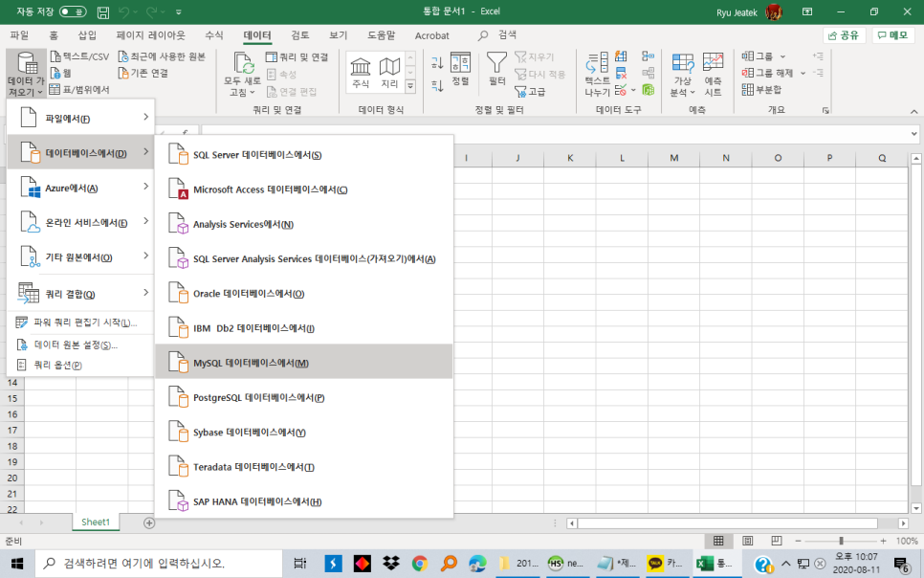Switch to the 삽입 tab
The image size is (924, 578).
(x=87, y=35)
